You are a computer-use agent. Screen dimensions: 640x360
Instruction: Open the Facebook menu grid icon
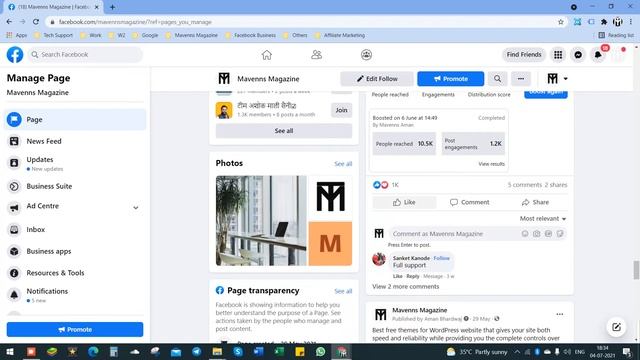point(558,55)
